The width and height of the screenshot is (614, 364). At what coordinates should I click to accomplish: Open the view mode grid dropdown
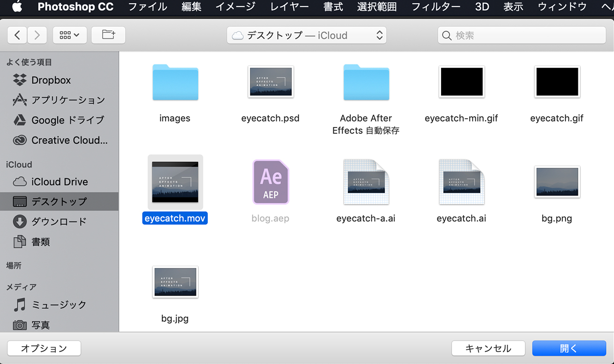[x=70, y=35]
